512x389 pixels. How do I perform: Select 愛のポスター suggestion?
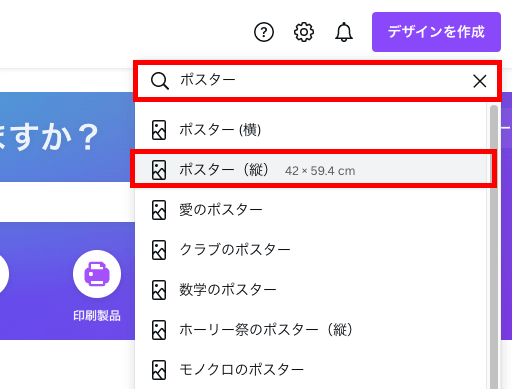(x=312, y=210)
